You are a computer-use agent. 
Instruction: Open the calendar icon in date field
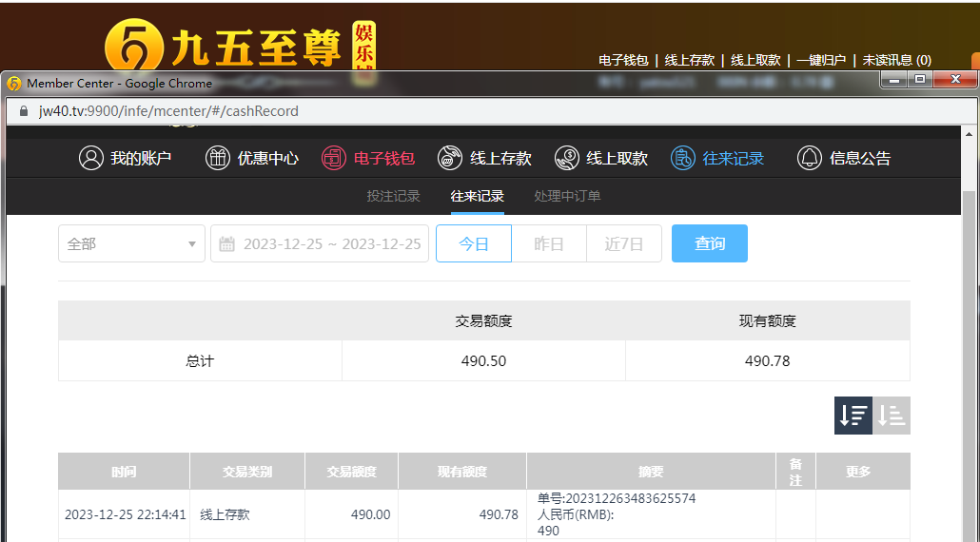[x=226, y=243]
